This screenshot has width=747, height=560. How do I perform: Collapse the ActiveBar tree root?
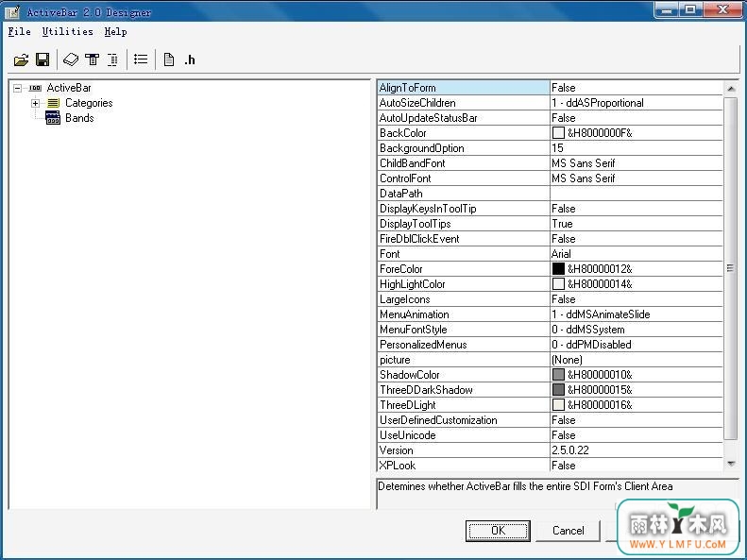click(x=18, y=88)
